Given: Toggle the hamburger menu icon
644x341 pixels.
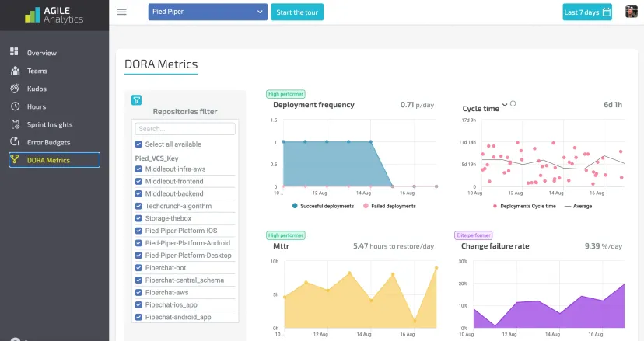Looking at the screenshot, I should click(122, 12).
